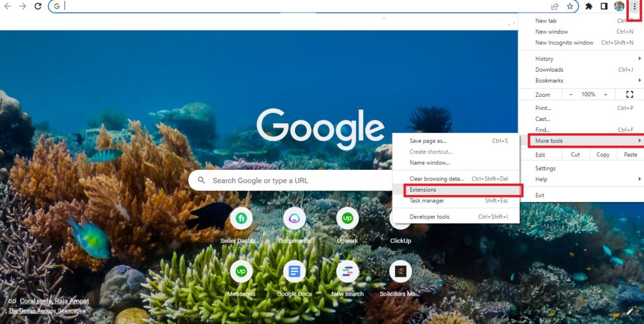Select Find... in the menu

pos(580,130)
